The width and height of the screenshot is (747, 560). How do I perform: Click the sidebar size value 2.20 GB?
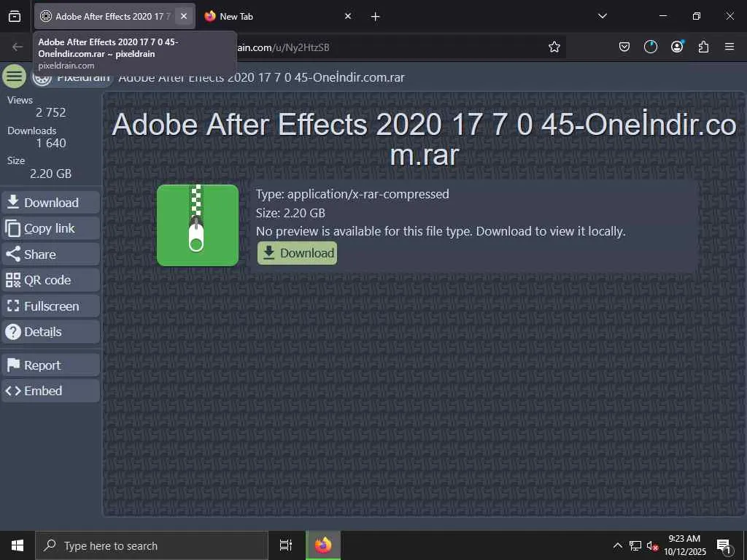[50, 174]
